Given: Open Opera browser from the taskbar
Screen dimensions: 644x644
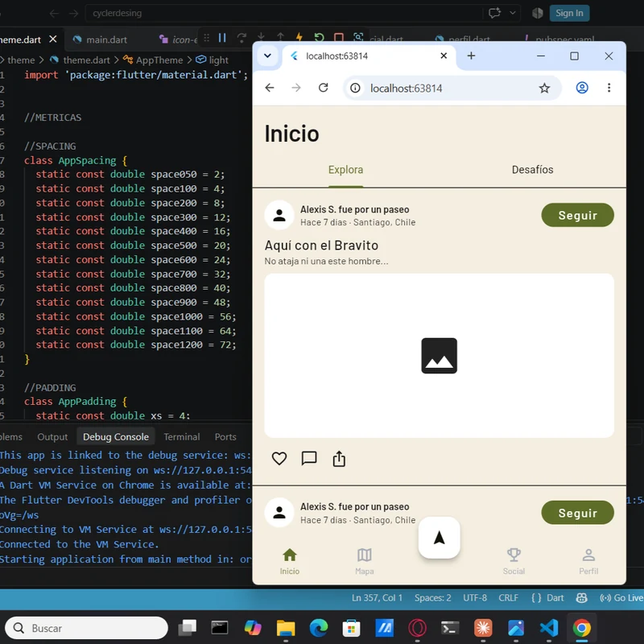Looking at the screenshot, I should coord(417,628).
